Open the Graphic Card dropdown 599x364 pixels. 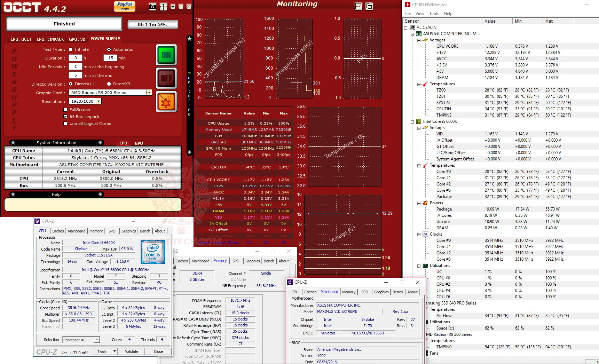click(x=149, y=93)
